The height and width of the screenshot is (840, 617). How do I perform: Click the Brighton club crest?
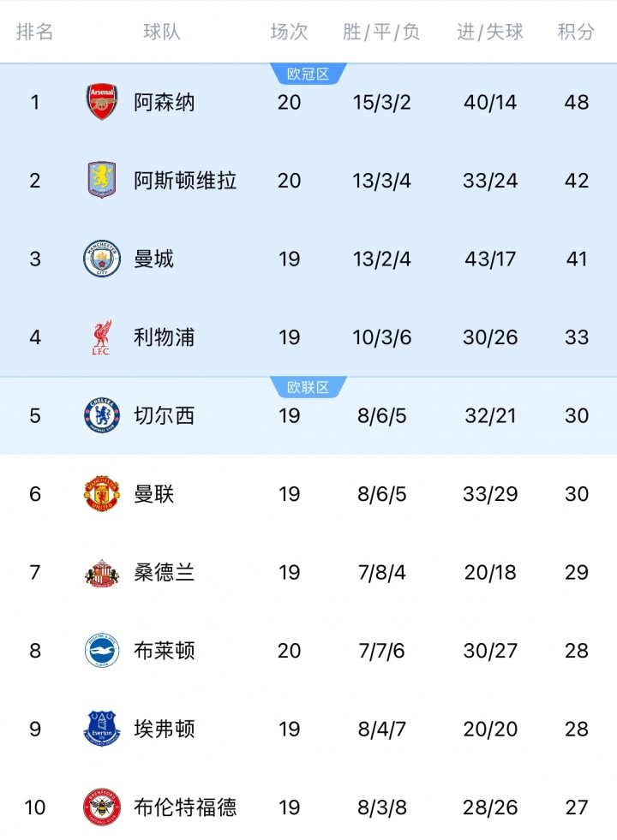coord(102,651)
